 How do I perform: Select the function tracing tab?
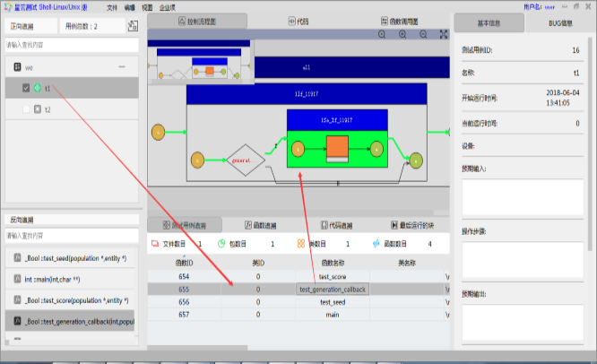click(x=261, y=225)
